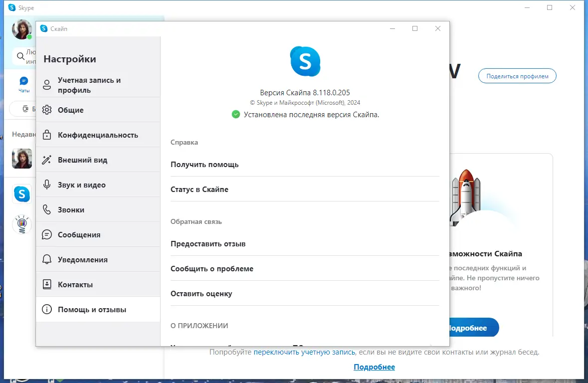Open Messaging chat bubble icon
The width and height of the screenshot is (588, 383).
pyautogui.click(x=47, y=234)
